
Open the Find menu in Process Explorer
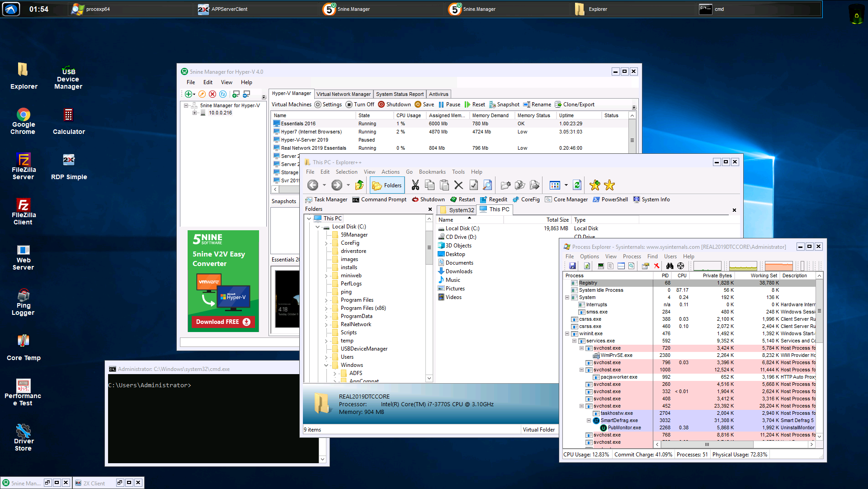[x=652, y=256]
